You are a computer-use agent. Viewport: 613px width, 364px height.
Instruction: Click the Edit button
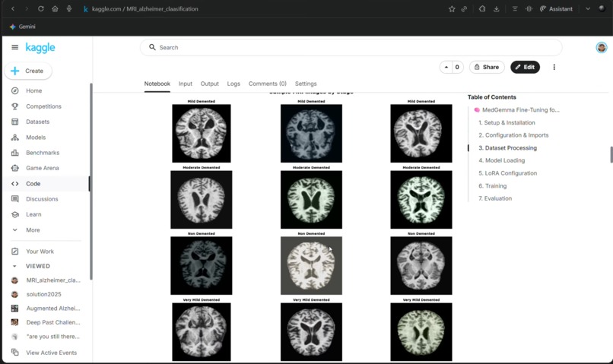pyautogui.click(x=525, y=67)
